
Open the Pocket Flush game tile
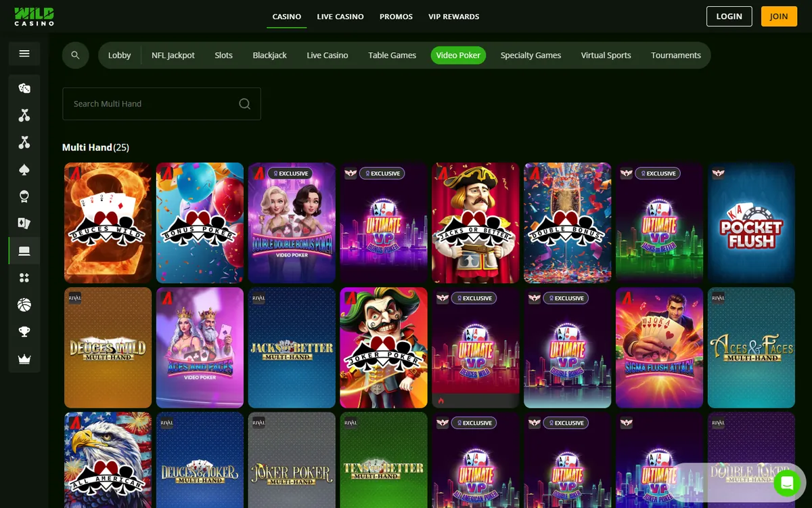tap(751, 223)
